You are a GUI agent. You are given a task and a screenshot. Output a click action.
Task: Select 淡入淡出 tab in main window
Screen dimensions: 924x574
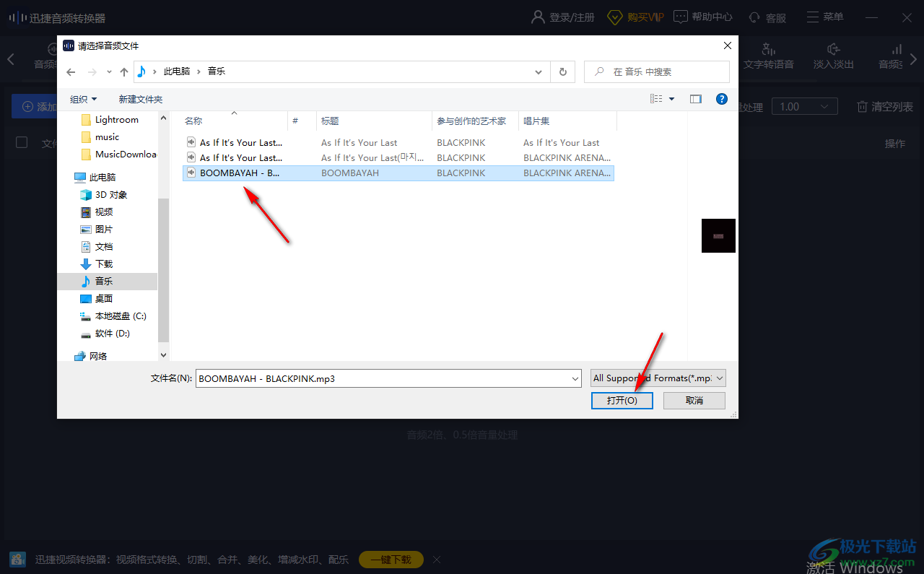pos(834,57)
